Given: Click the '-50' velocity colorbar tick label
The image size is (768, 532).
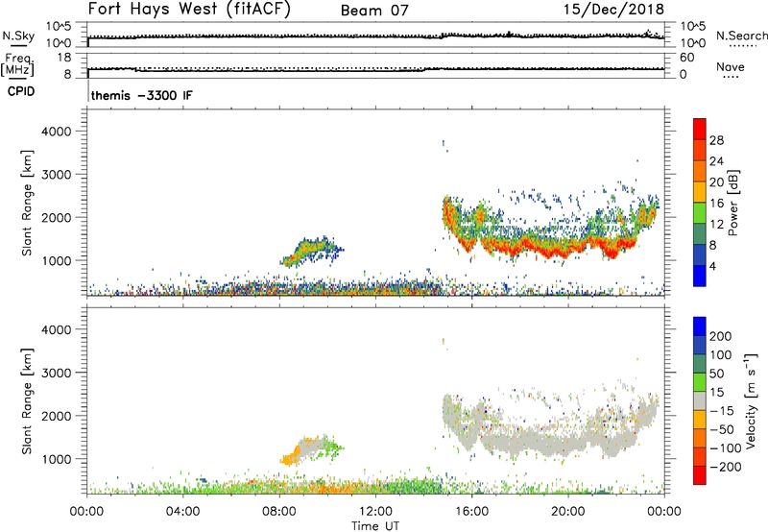Looking at the screenshot, I should pyautogui.click(x=722, y=429).
